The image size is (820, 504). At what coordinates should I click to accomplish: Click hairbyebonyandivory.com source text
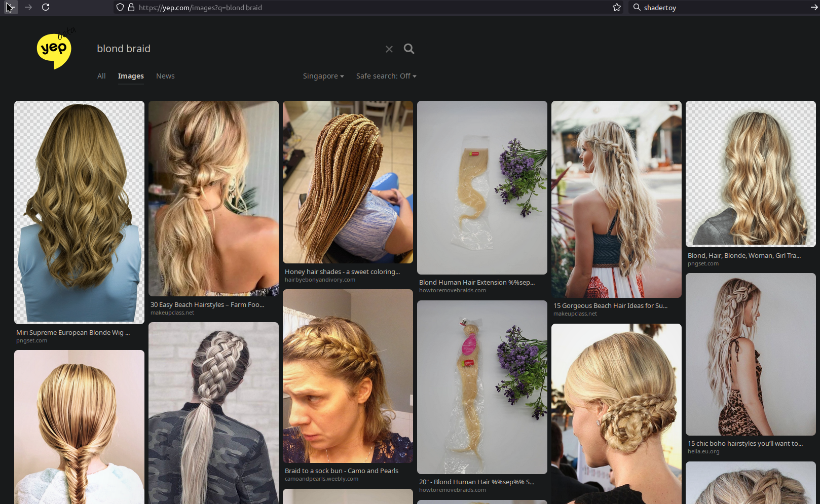320,280
